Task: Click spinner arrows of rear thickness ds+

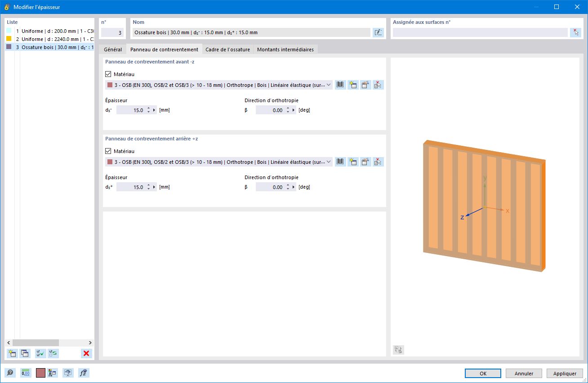Action: pos(148,187)
